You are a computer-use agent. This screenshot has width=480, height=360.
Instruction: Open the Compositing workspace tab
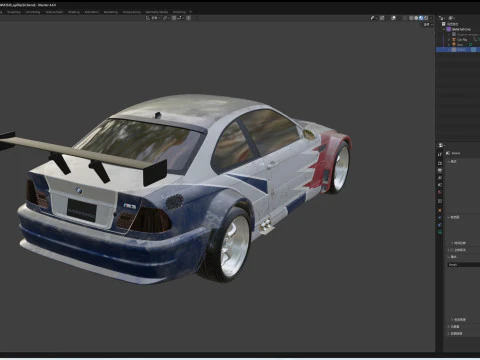[132, 12]
